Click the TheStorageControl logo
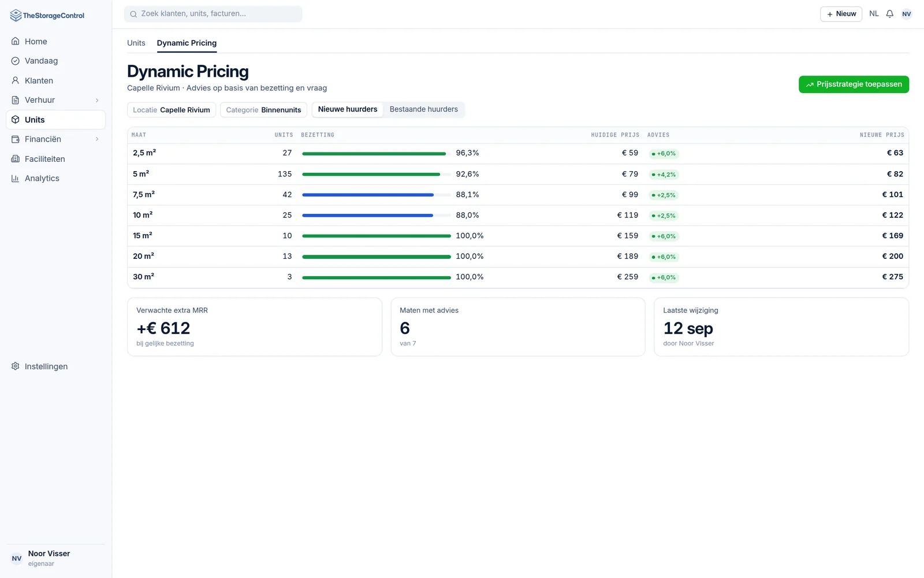The image size is (924, 578). pos(47,16)
